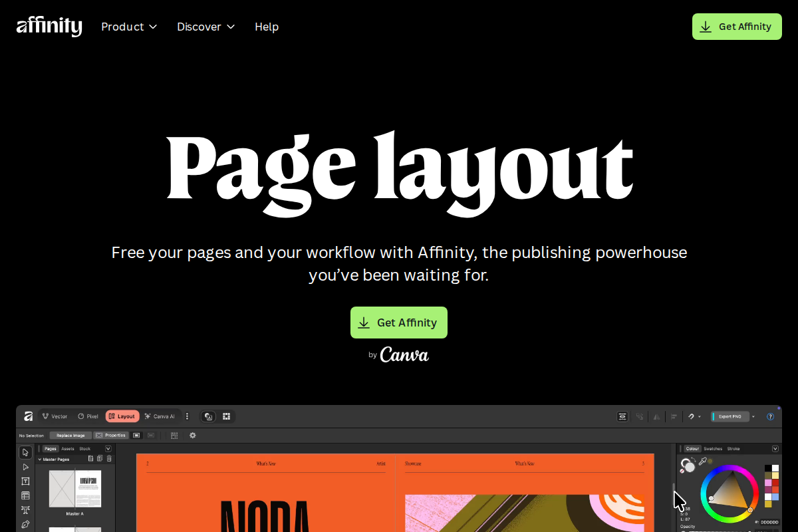Toggle the snapping magnet icon

pyautogui.click(x=691, y=416)
